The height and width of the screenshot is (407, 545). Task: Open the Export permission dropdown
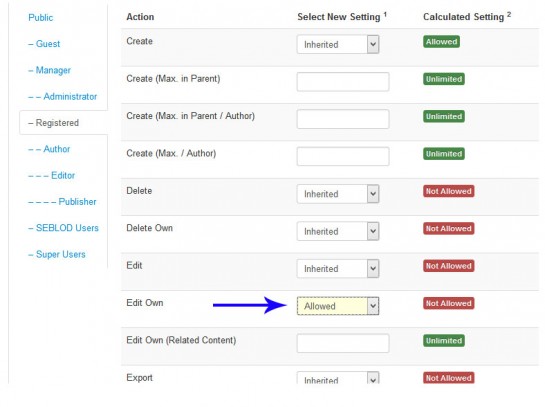click(338, 378)
